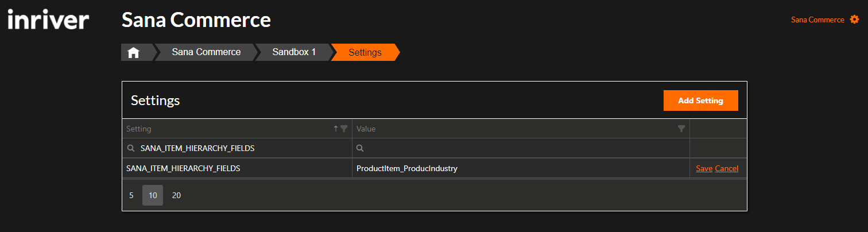Viewport: 868px width, 232px height.
Task: Click the Setting search input field
Action: tap(241, 148)
